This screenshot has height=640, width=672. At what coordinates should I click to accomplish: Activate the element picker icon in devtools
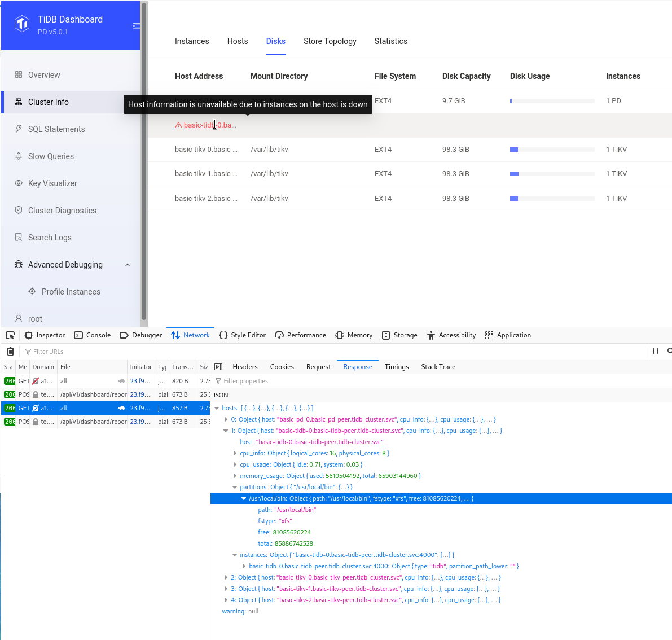10,335
